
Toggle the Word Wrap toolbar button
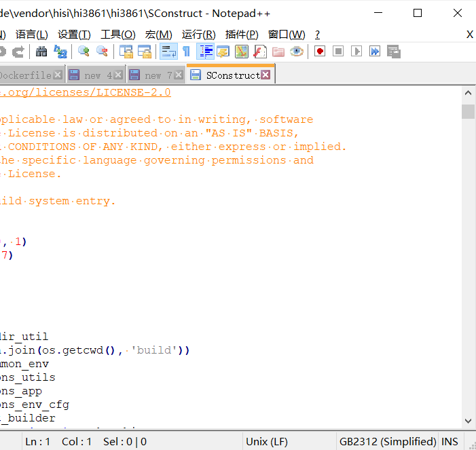point(168,52)
